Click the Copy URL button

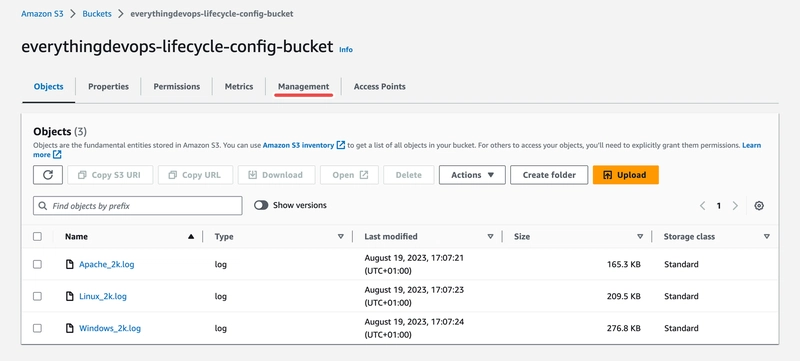(195, 175)
